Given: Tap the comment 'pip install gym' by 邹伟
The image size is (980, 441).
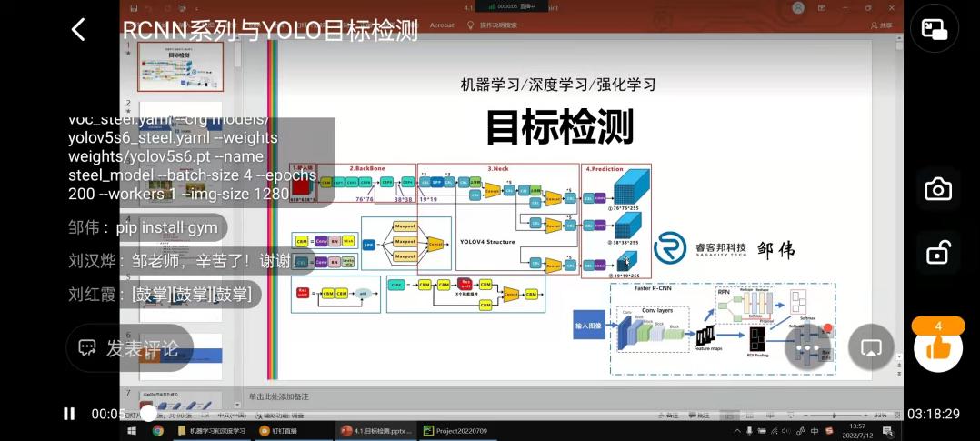Looking at the screenshot, I should tap(145, 227).
